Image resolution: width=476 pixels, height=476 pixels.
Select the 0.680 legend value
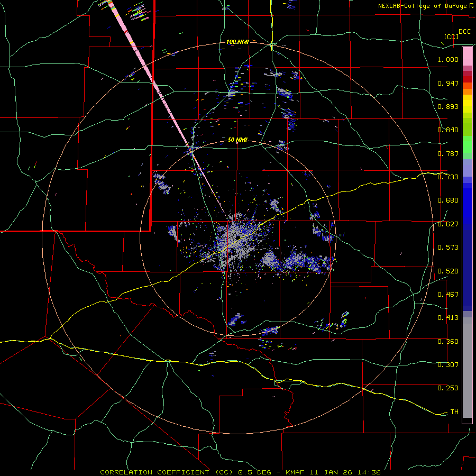point(448,200)
